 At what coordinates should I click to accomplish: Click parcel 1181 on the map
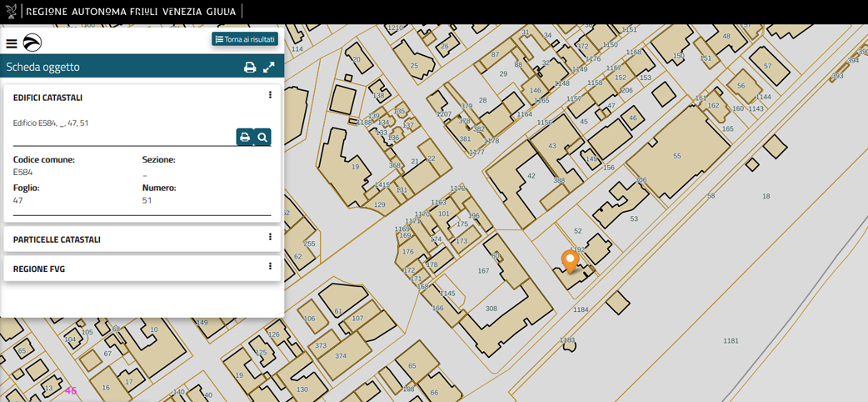(x=731, y=340)
